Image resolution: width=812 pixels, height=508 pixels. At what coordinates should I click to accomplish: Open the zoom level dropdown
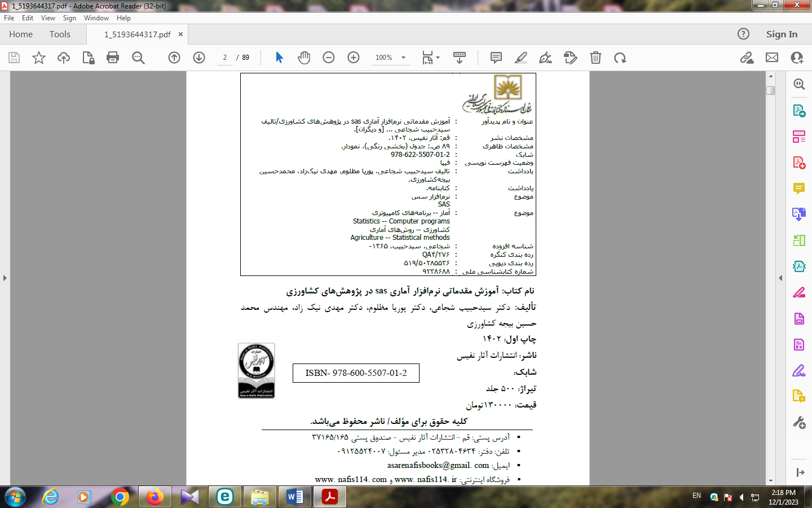tap(403, 58)
